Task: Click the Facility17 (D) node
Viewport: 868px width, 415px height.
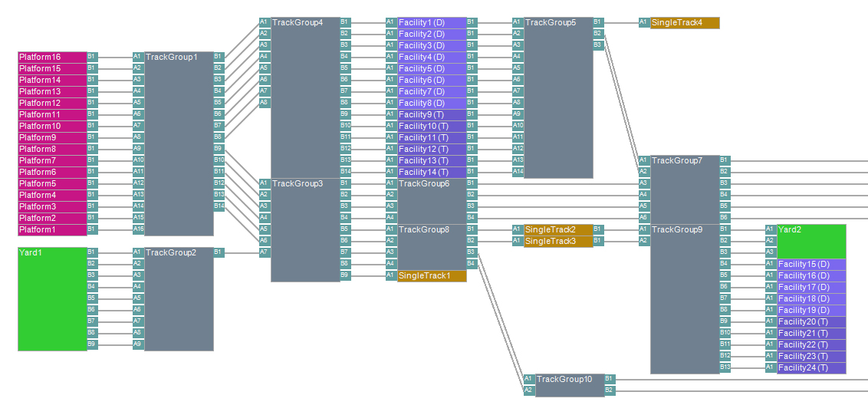Action: click(x=811, y=287)
